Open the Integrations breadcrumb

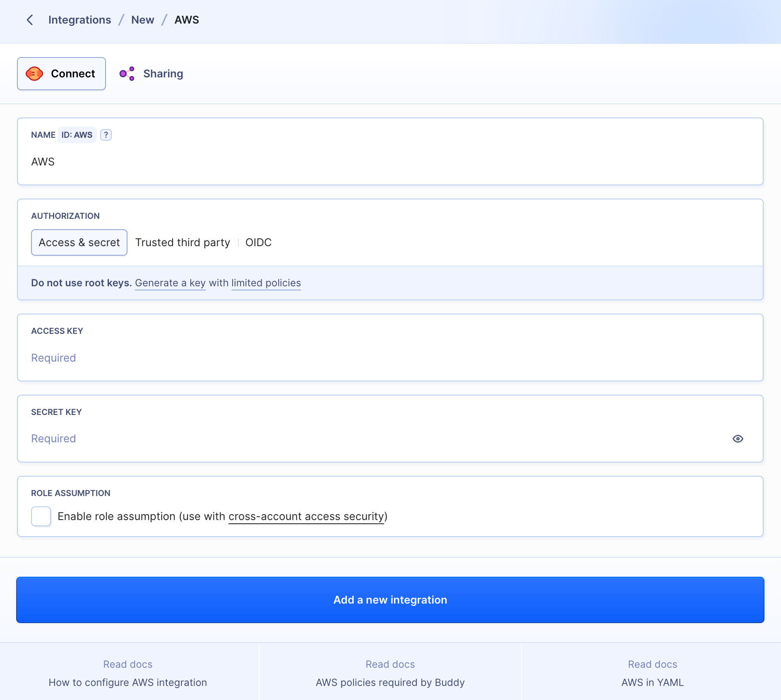pos(79,20)
